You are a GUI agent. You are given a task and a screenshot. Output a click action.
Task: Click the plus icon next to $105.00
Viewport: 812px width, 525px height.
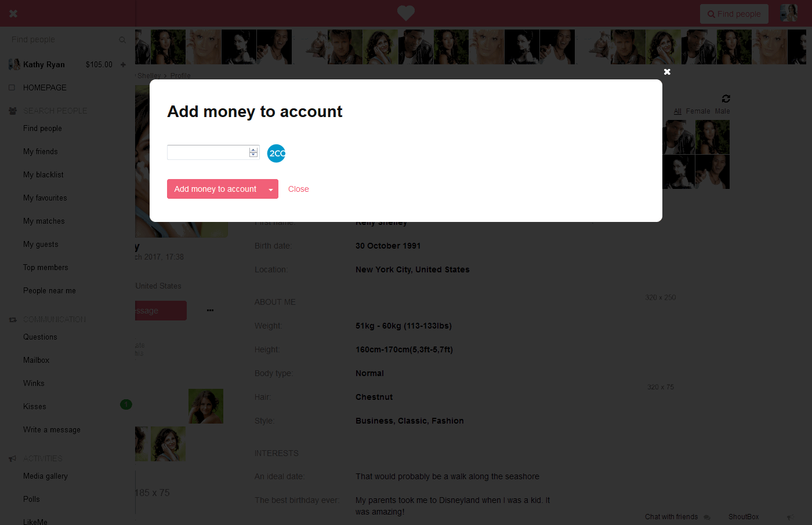tap(123, 65)
